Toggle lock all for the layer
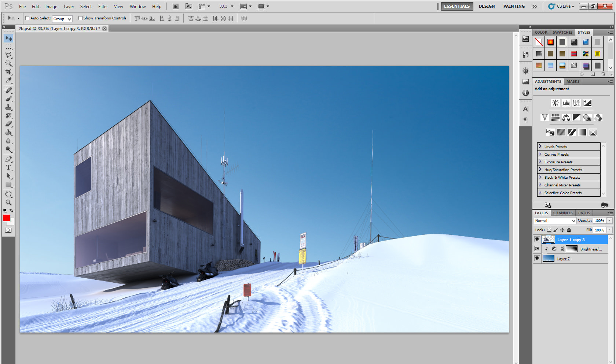Screen dimensions: 616x364 tap(569, 230)
